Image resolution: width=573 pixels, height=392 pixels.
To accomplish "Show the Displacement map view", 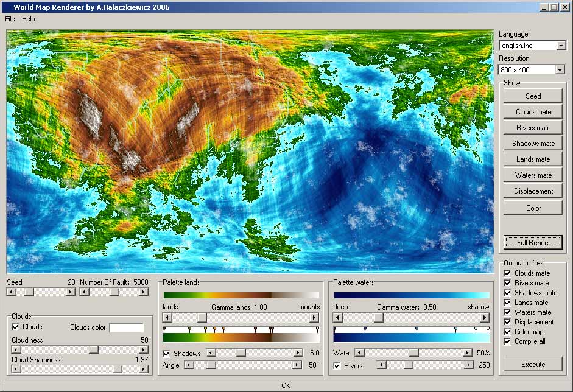I will [x=533, y=191].
